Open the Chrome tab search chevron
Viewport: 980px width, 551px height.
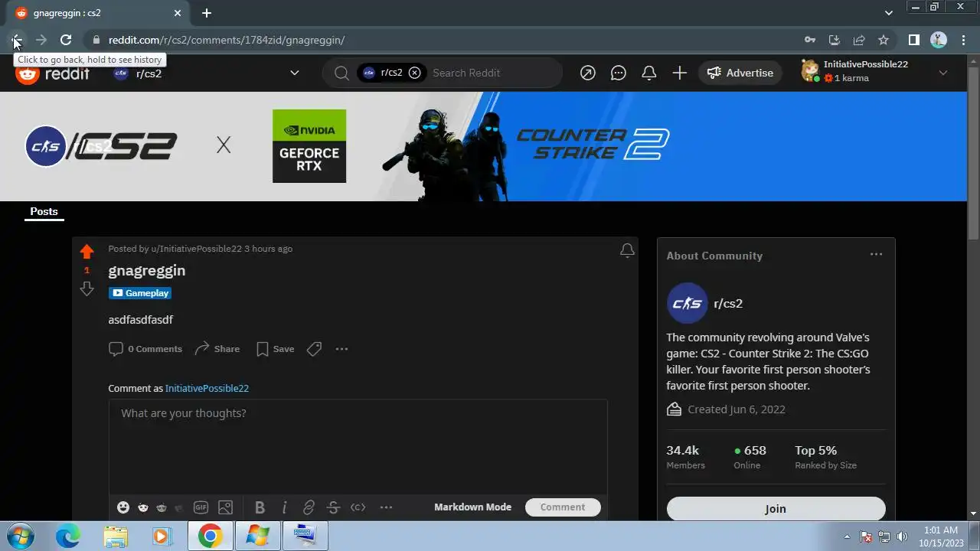point(889,13)
